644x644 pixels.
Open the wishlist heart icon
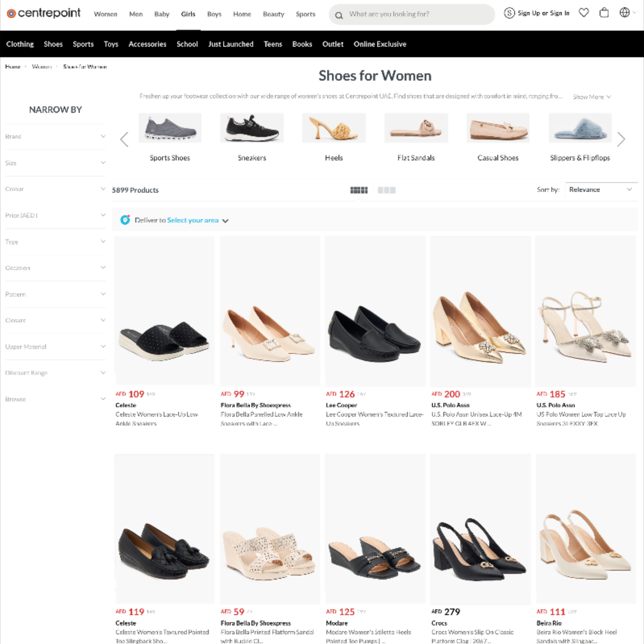pos(584,13)
